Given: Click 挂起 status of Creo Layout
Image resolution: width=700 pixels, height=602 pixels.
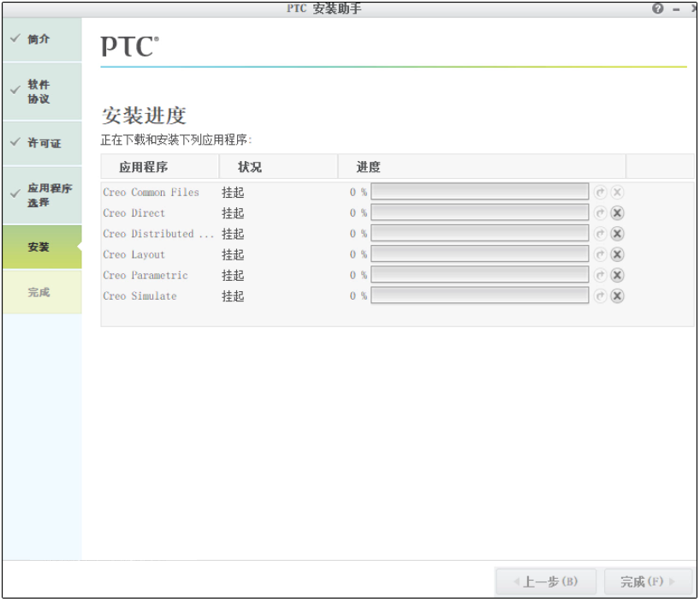Looking at the screenshot, I should pos(233,254).
